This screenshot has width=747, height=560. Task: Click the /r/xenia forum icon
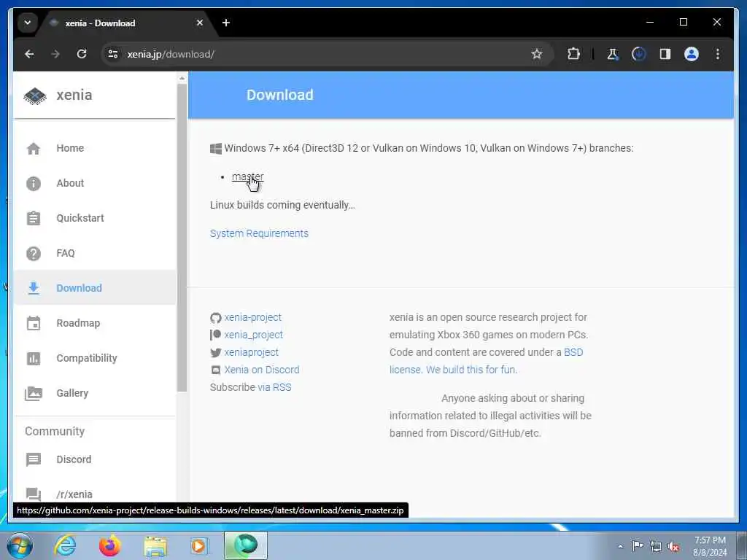point(34,494)
